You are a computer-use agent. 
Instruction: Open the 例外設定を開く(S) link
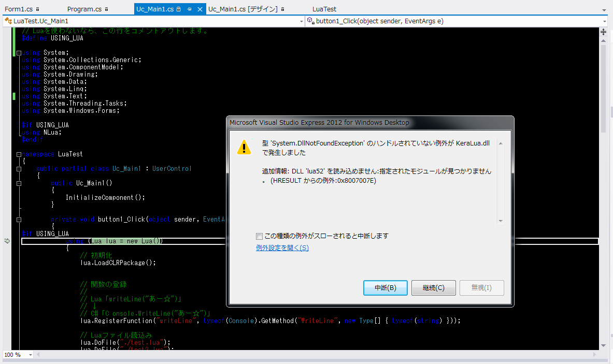coord(282,247)
